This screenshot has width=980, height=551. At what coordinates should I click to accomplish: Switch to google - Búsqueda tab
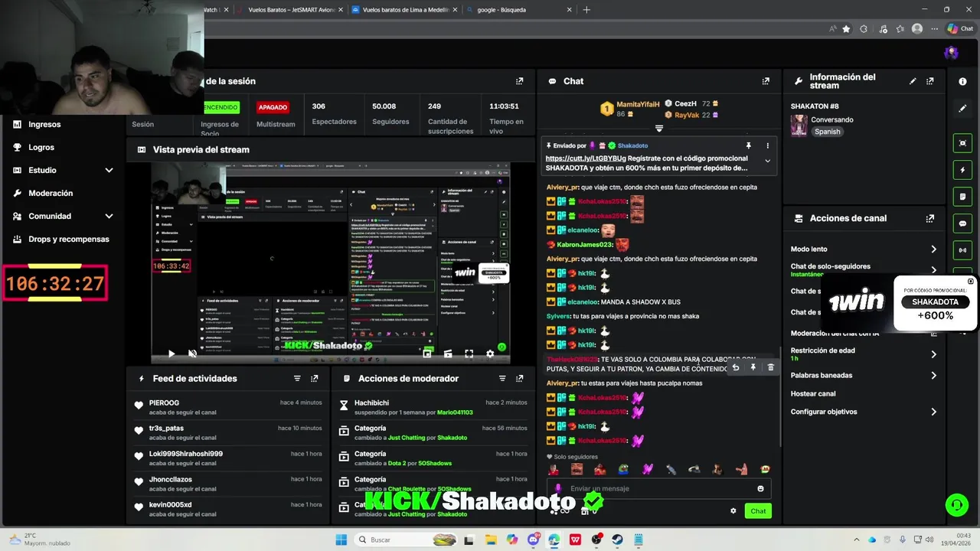pos(518,10)
